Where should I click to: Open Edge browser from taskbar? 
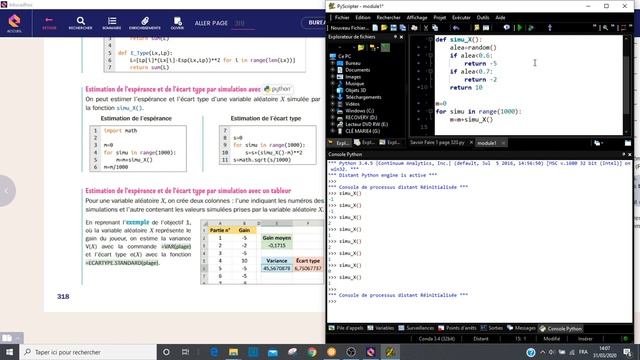pos(214,352)
